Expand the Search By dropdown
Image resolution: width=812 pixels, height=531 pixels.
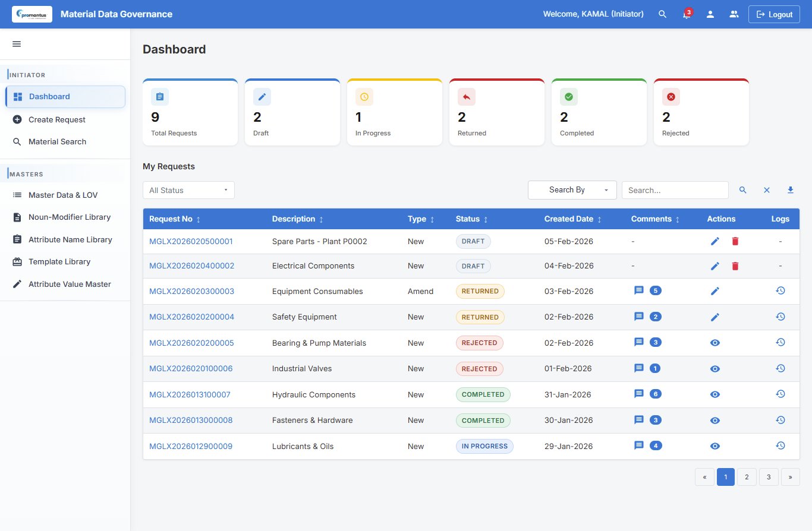pyautogui.click(x=571, y=189)
